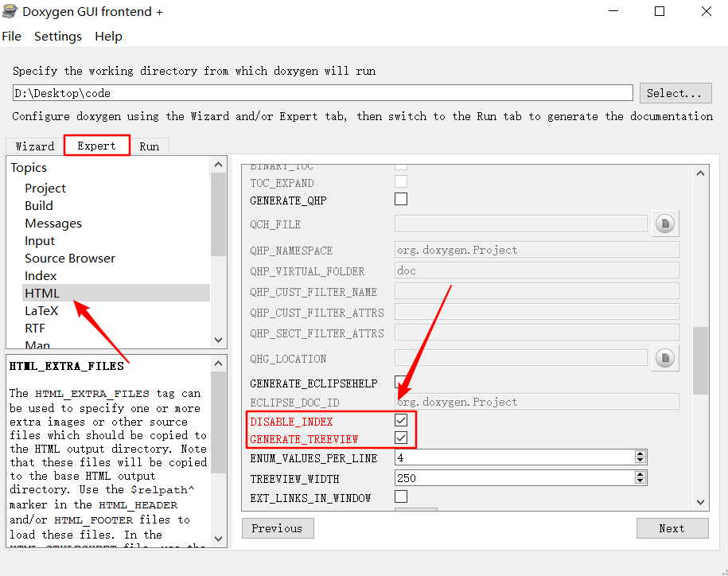
Task: Select the RTF topic
Action: [35, 328]
